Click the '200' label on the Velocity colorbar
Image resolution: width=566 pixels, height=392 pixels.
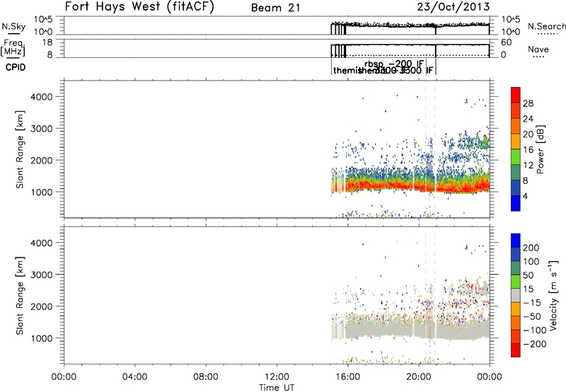(x=531, y=248)
